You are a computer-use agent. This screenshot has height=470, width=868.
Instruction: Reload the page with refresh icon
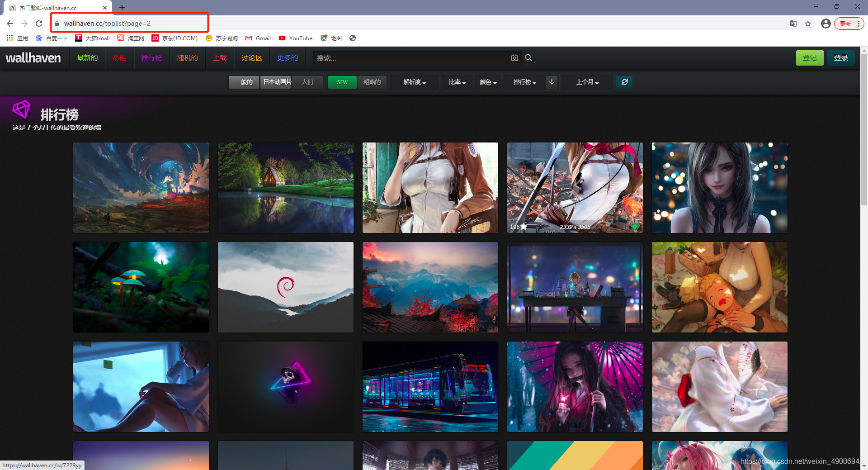click(39, 24)
